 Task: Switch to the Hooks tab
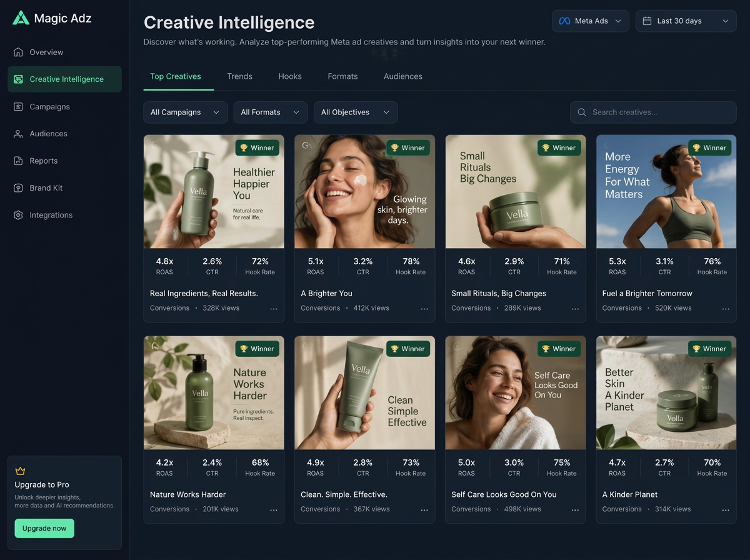[x=290, y=76]
